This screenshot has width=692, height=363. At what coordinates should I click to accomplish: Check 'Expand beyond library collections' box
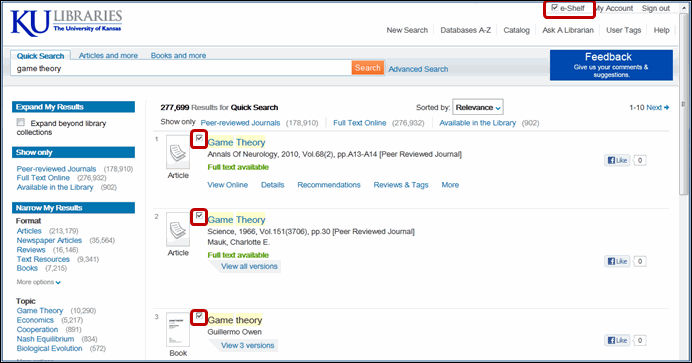[x=21, y=122]
